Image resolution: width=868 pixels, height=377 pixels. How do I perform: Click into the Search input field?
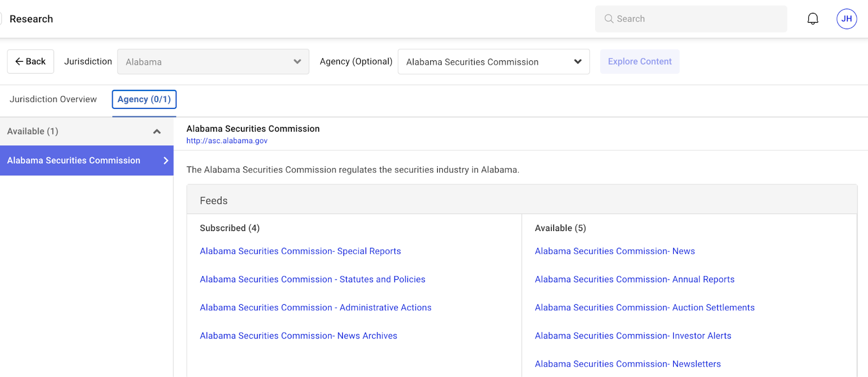(x=697, y=19)
